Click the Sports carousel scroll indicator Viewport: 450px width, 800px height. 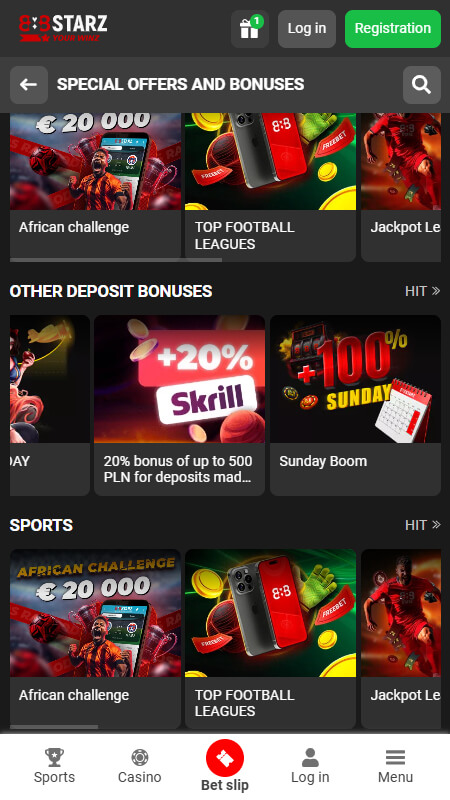tap(54, 727)
